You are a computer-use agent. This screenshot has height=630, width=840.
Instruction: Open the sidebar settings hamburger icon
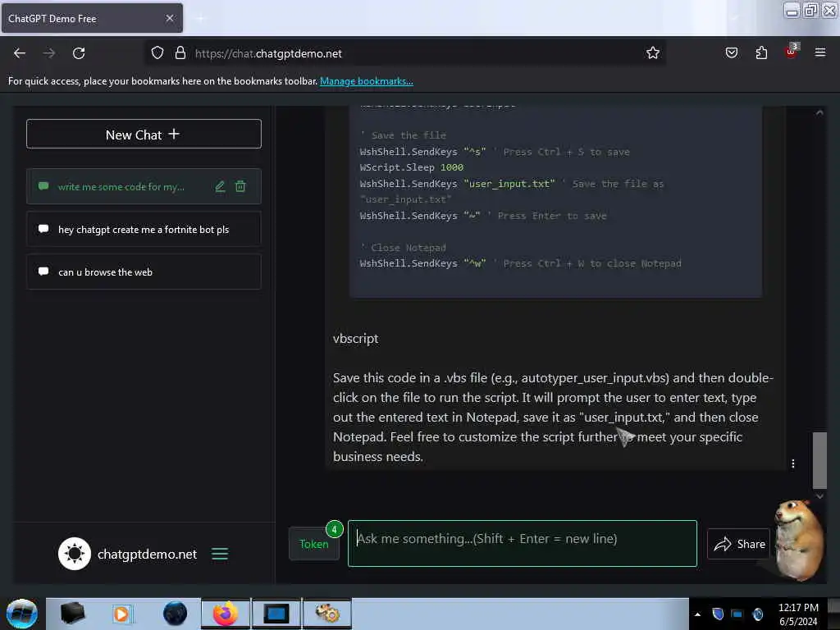220,554
